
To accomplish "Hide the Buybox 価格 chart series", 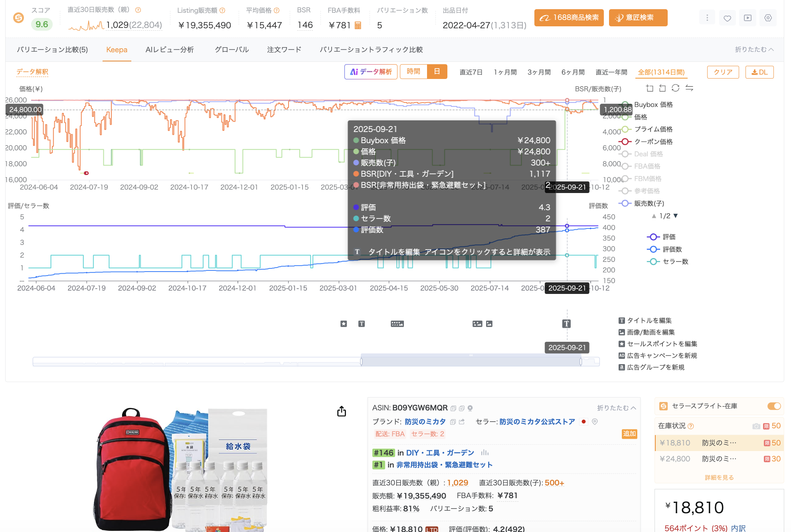I will coord(653,104).
